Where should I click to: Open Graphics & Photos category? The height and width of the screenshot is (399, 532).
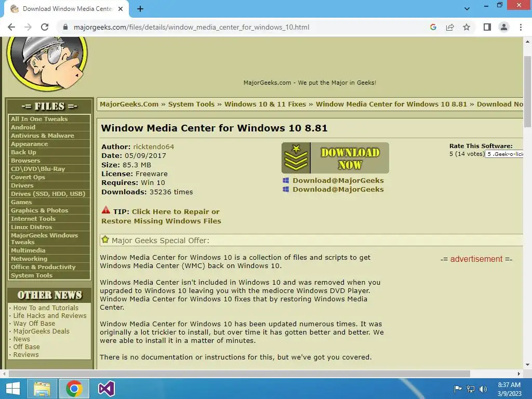pos(39,210)
